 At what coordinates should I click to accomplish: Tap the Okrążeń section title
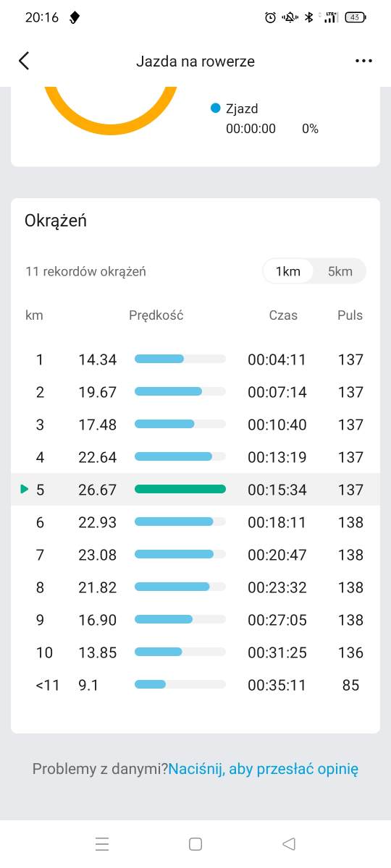coord(56,221)
